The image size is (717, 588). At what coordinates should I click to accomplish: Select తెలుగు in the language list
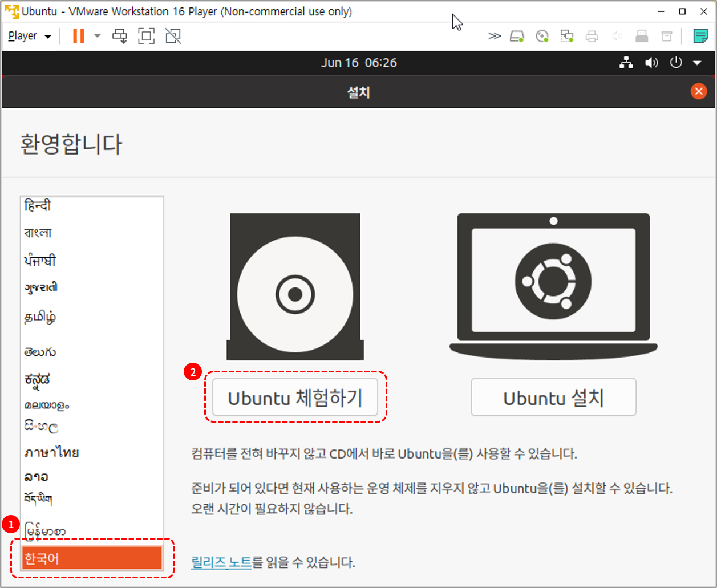[92, 352]
